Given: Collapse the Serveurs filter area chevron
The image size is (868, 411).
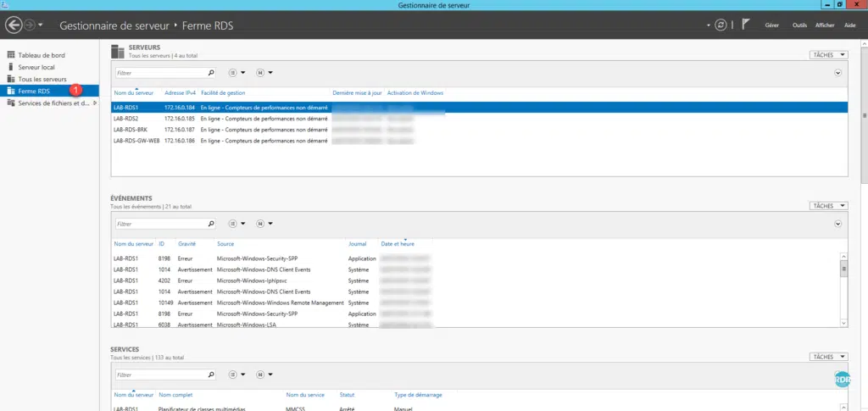Looking at the screenshot, I should click(838, 73).
